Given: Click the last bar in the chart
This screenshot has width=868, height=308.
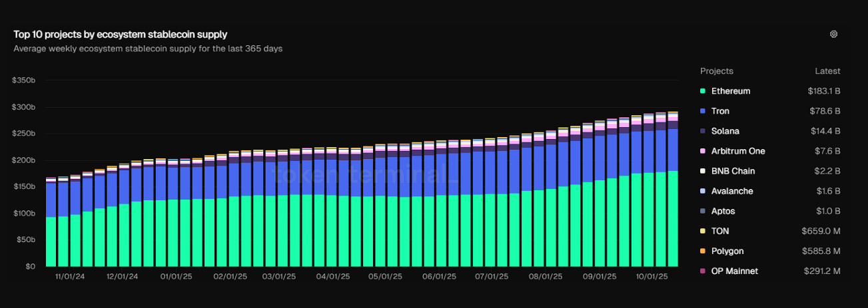Looking at the screenshot, I should 673,220.
